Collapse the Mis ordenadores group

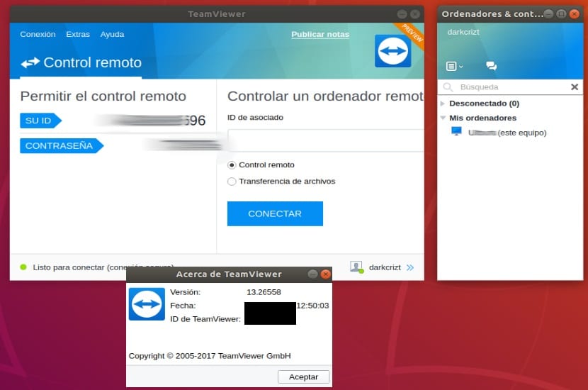click(443, 118)
